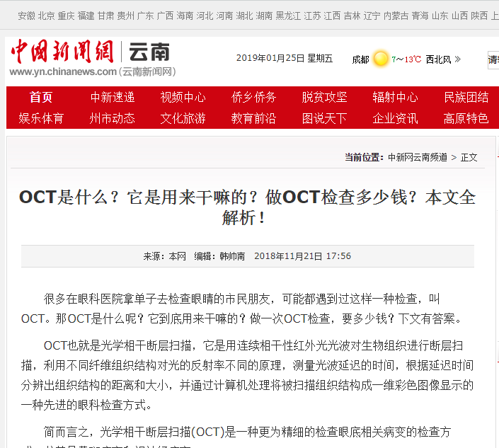Select 图说天下 in the navigation

pos(324,118)
